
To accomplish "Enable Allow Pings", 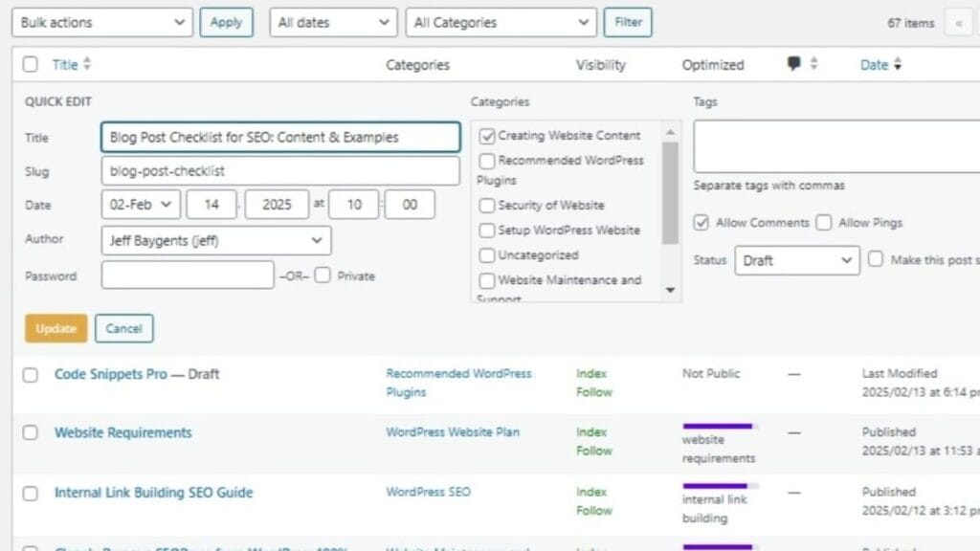I will 824,222.
